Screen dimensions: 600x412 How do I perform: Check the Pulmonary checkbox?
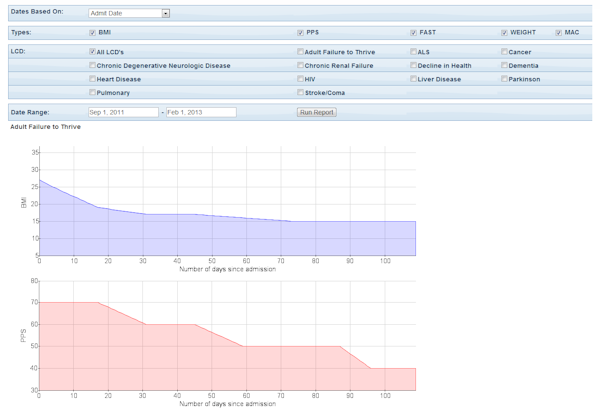[92, 92]
